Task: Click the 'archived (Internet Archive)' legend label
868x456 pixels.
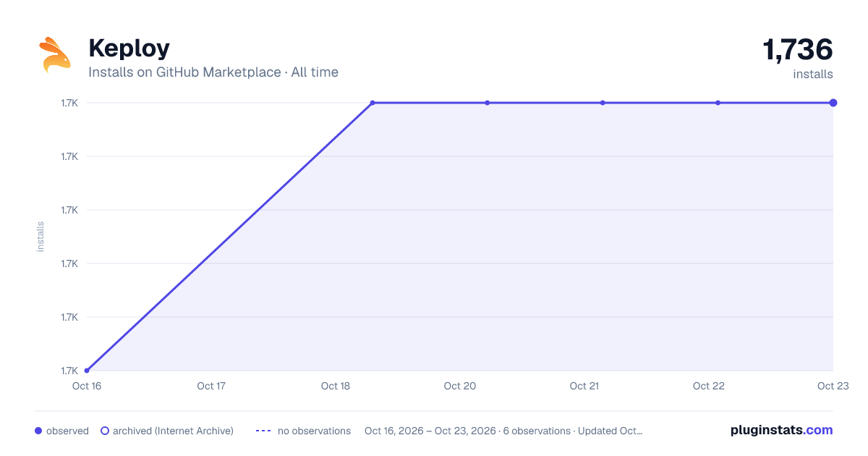Action: tap(173, 431)
